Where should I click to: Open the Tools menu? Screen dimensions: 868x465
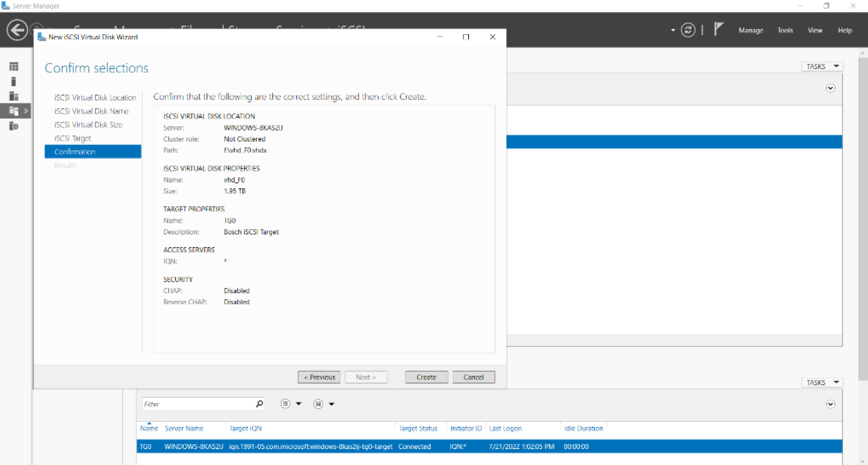point(784,31)
